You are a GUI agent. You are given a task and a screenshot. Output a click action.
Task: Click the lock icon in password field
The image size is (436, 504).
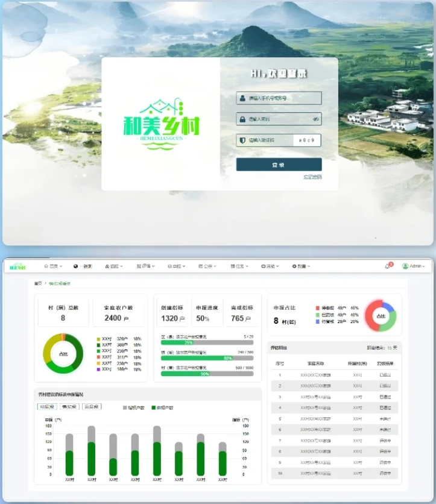pos(242,119)
